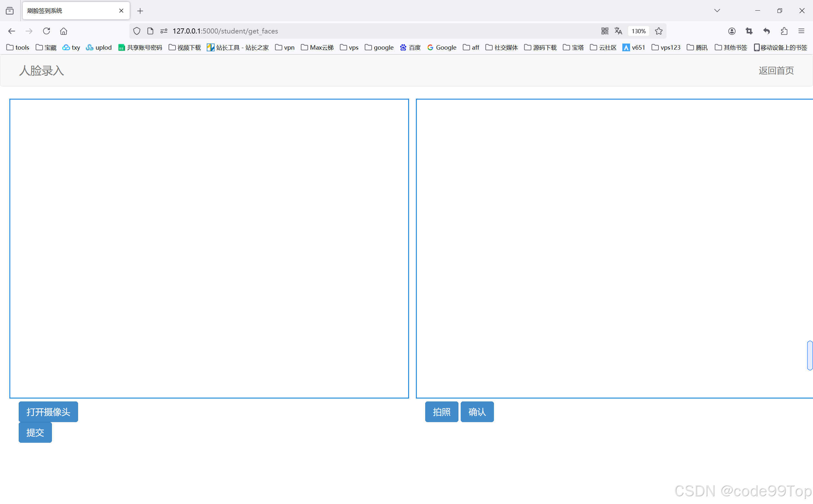Open a new tab with the plus button
The image size is (813, 504).
[x=140, y=11]
